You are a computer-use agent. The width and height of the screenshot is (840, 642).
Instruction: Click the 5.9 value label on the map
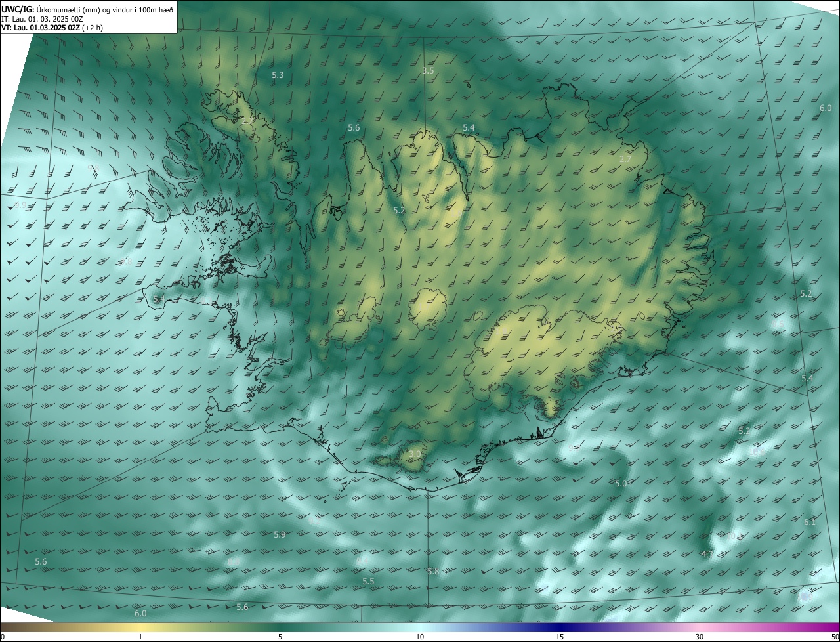pos(280,535)
